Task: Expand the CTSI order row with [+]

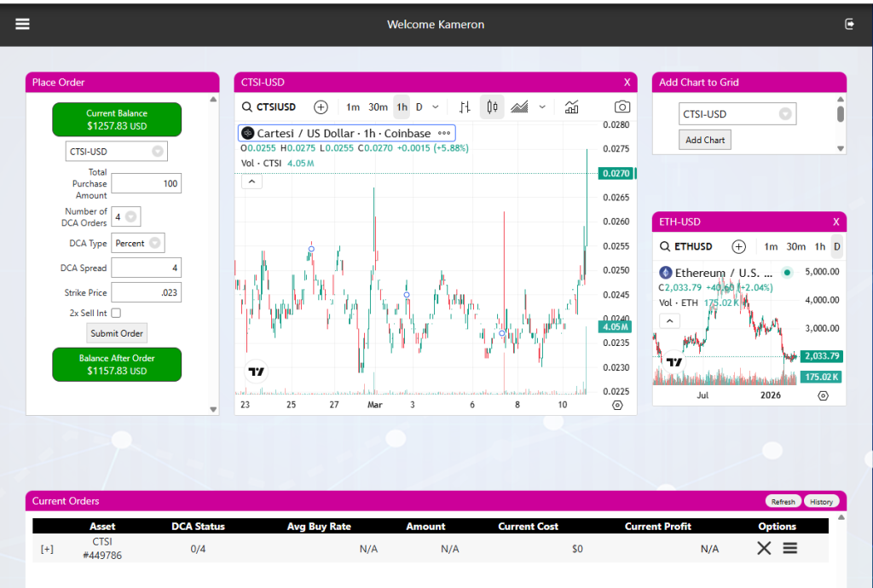Action: pyautogui.click(x=47, y=549)
